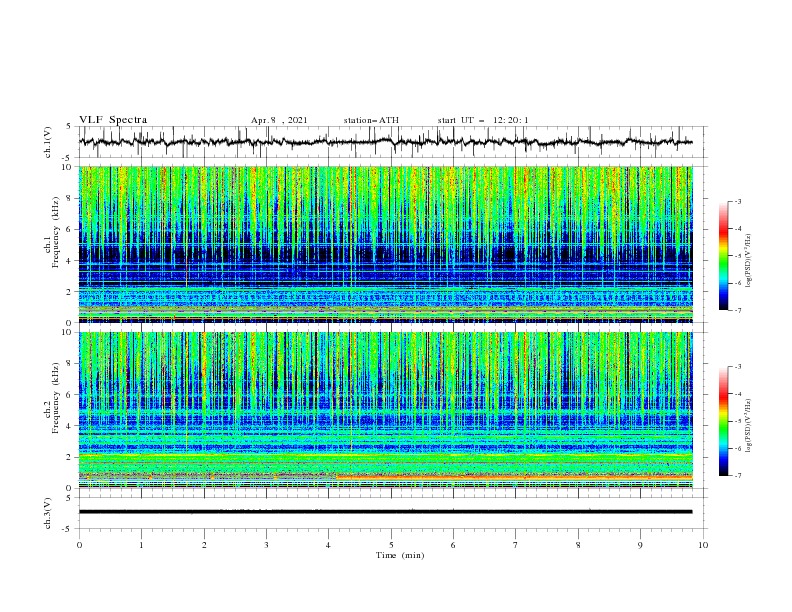The height and width of the screenshot is (612, 792).
Task: Click the '-7' value on lower colorbar
Action: point(738,476)
